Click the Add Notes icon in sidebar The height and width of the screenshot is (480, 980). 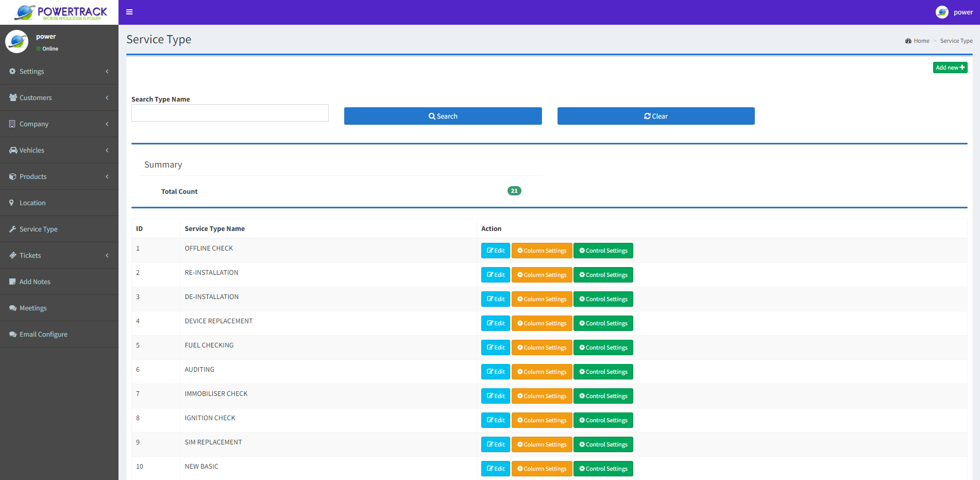(x=12, y=282)
